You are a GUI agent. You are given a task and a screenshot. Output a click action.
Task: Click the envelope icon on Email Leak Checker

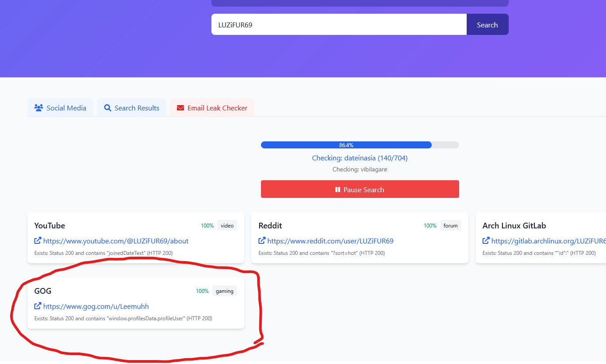(x=180, y=108)
